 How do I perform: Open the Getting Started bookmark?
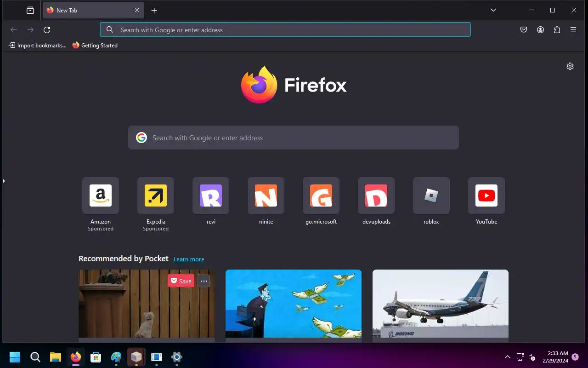(x=95, y=46)
